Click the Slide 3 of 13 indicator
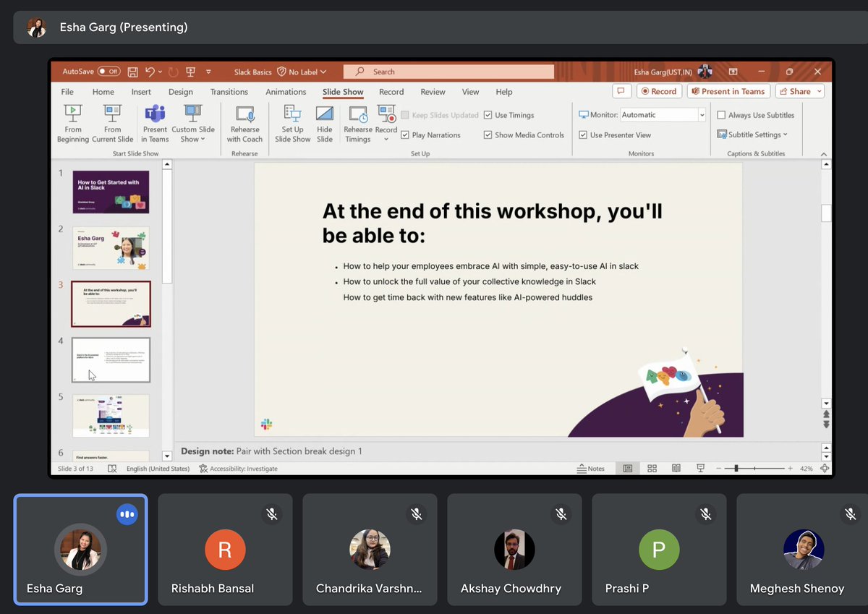This screenshot has width=868, height=614. point(76,469)
